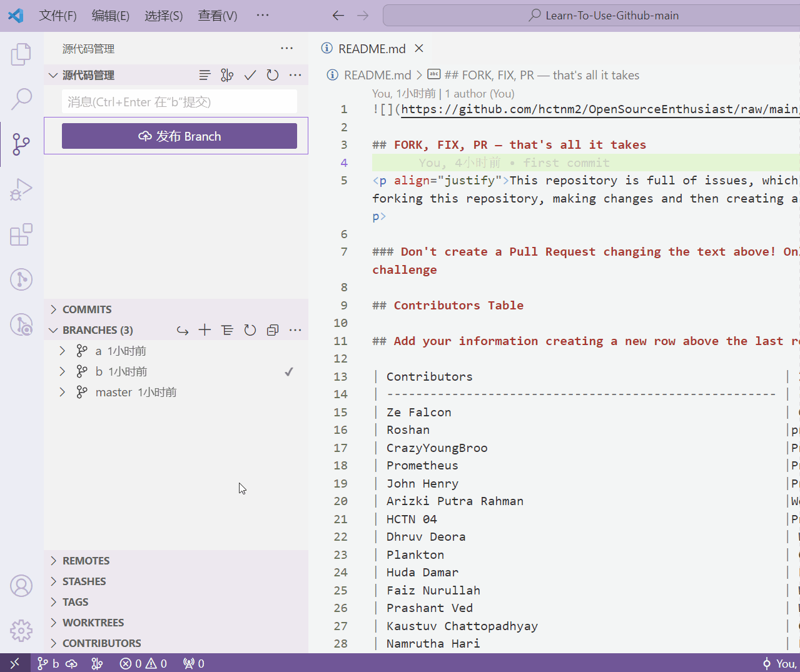800x672 pixels.
Task: Open the Explorer view in activity bar
Action: [21, 54]
